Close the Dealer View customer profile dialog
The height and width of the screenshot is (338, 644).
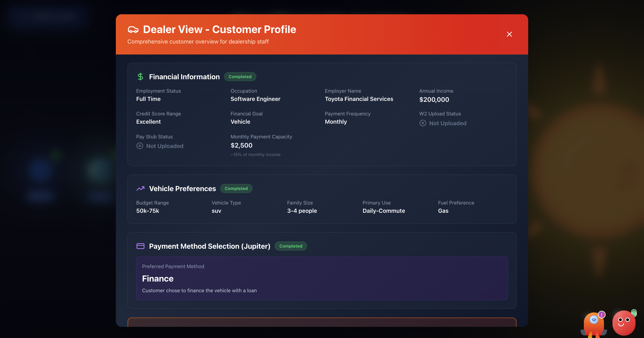click(509, 34)
